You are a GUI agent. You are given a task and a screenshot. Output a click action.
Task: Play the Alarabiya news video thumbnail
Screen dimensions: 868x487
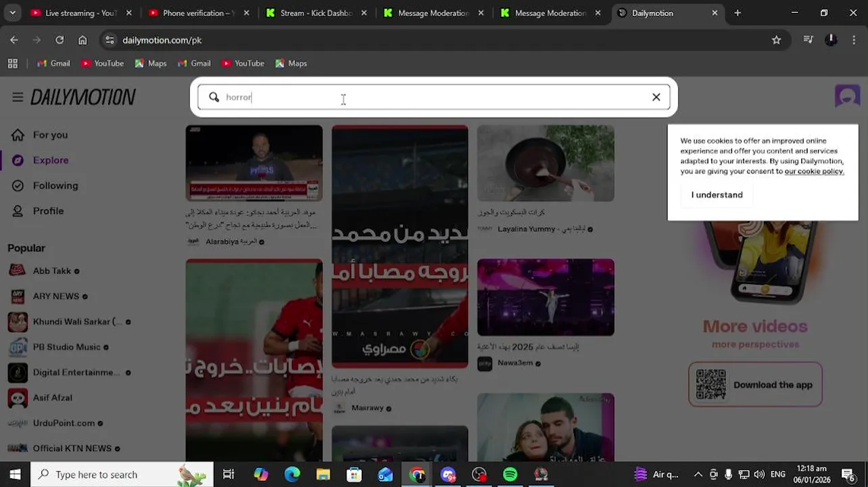pos(254,163)
